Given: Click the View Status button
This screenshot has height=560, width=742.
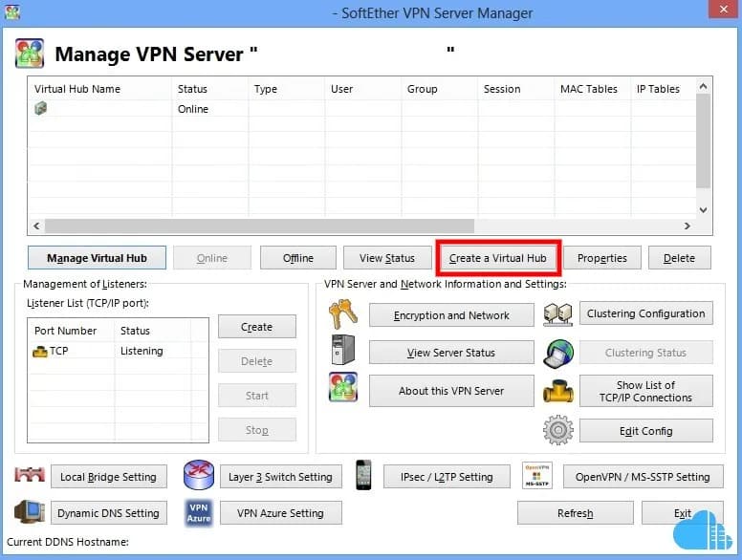Looking at the screenshot, I should click(387, 258).
